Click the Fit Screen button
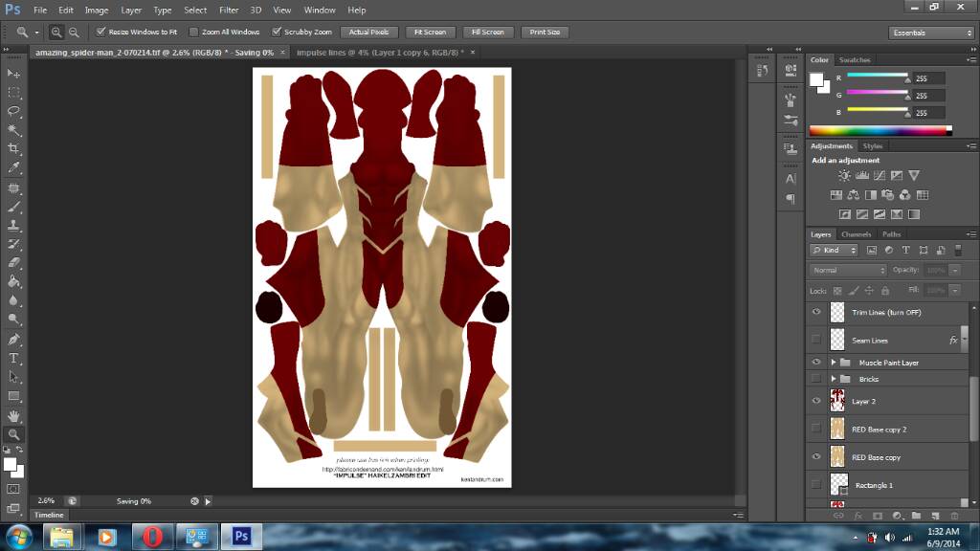The height and width of the screenshot is (551, 980). (430, 32)
